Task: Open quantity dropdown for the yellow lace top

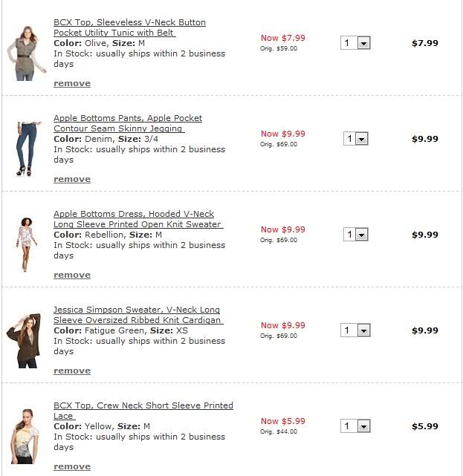Action: click(x=356, y=426)
